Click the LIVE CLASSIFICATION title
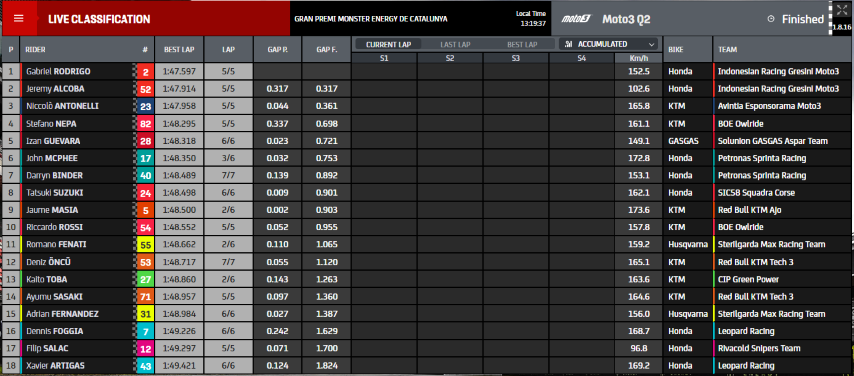The width and height of the screenshot is (854, 376). pyautogui.click(x=99, y=19)
